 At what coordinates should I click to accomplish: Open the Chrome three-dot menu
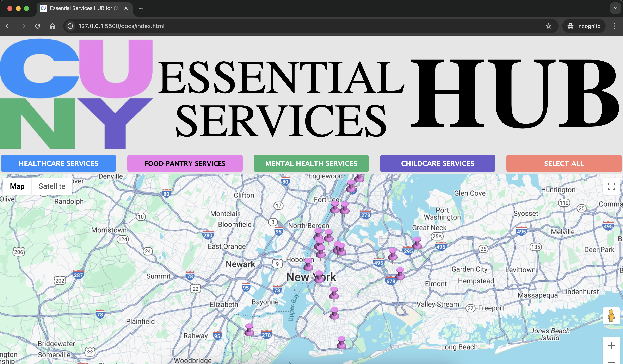615,26
